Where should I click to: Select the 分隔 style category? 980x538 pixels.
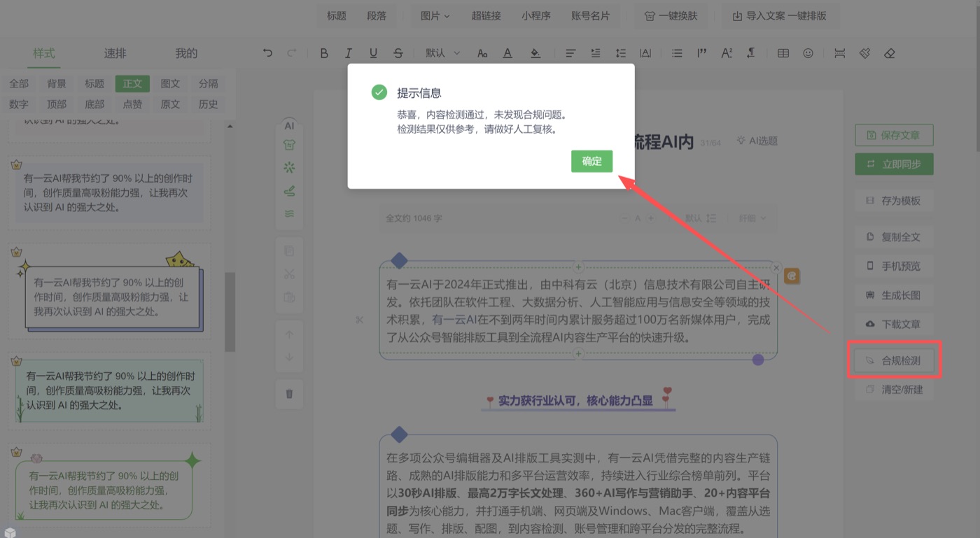pyautogui.click(x=208, y=83)
